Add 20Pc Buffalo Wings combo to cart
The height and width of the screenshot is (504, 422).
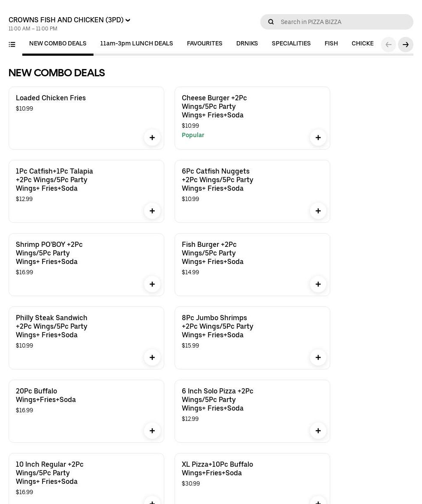[x=152, y=431]
